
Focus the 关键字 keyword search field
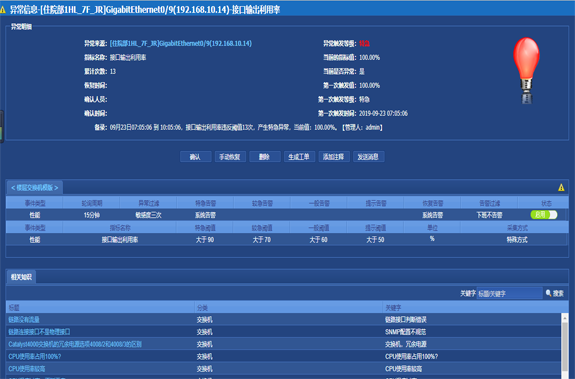click(509, 293)
